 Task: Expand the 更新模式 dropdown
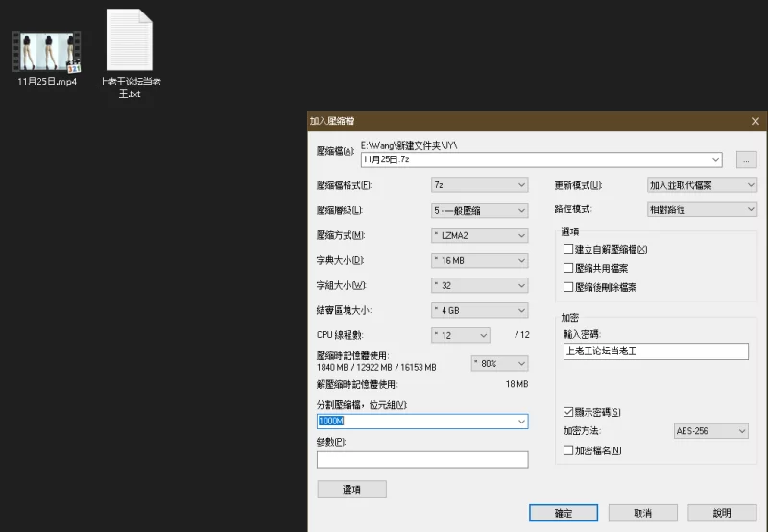702,184
